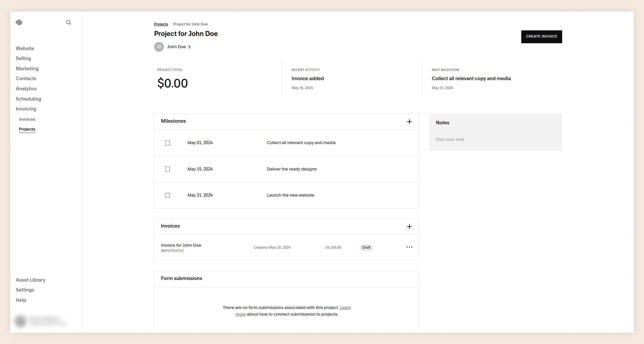Toggle the May 15 milestone checkbox

(167, 169)
